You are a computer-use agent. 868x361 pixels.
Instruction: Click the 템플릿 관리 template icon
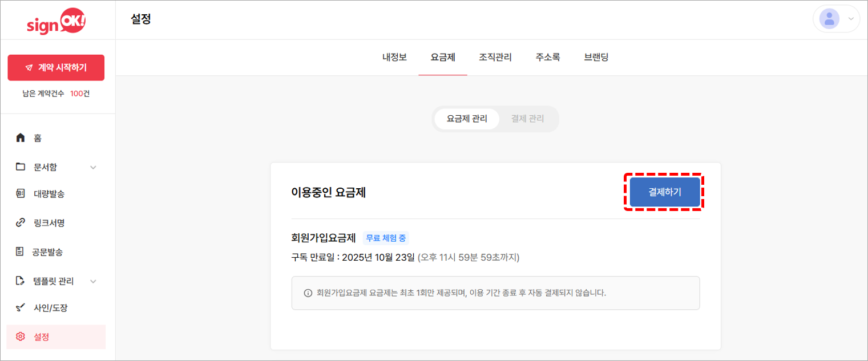coord(21,281)
